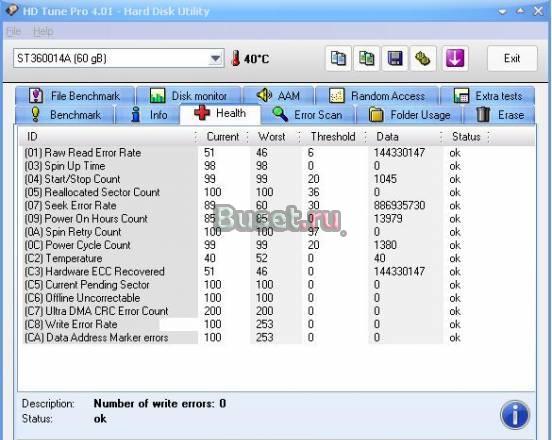Click the save screenshot floppy disk icon
Screen dimensions: 552x440
[x=395, y=58]
